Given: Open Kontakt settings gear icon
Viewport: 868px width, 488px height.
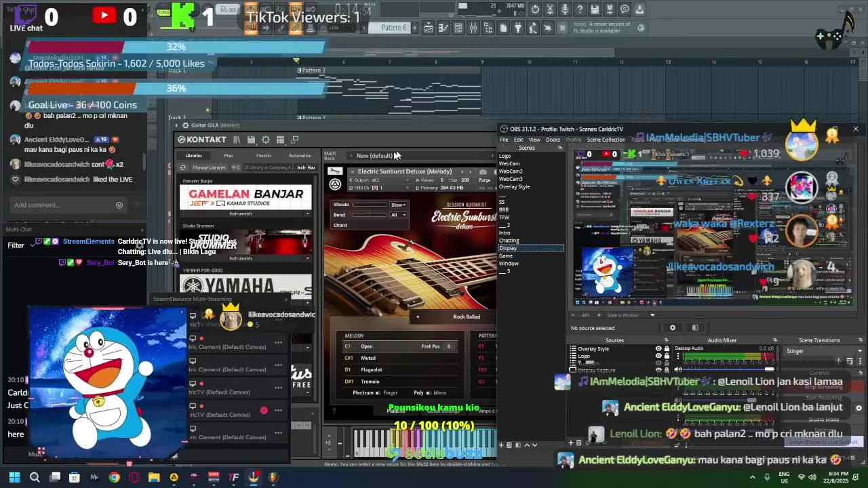Looking at the screenshot, I should click(x=266, y=140).
